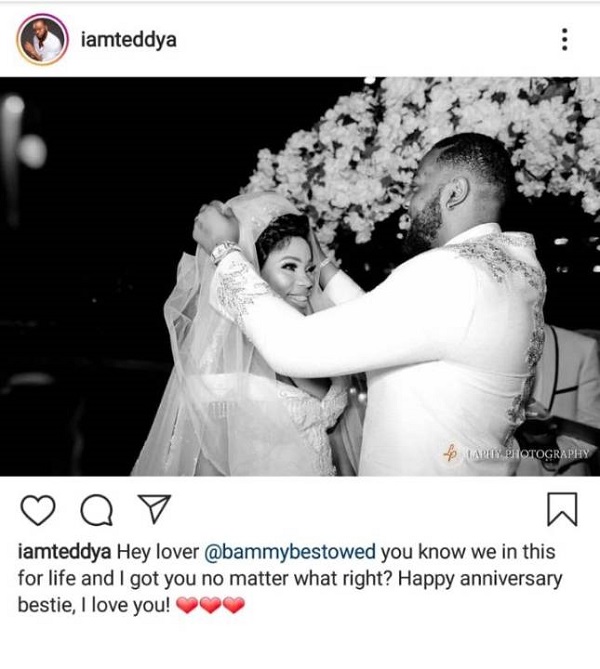This screenshot has width=600, height=669.
Task: Share the post using the paper plane icon
Action: pyautogui.click(x=154, y=509)
